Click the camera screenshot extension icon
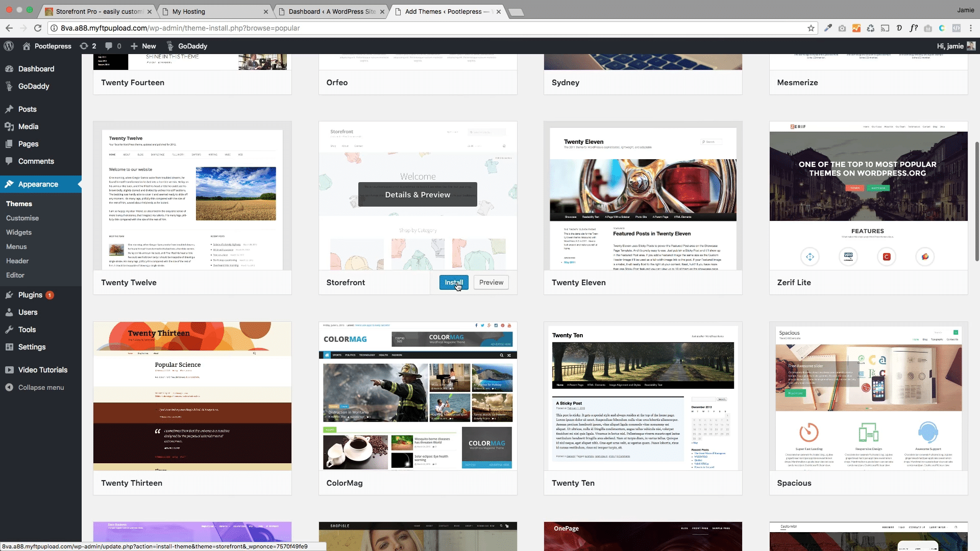The width and height of the screenshot is (980, 551). click(842, 28)
